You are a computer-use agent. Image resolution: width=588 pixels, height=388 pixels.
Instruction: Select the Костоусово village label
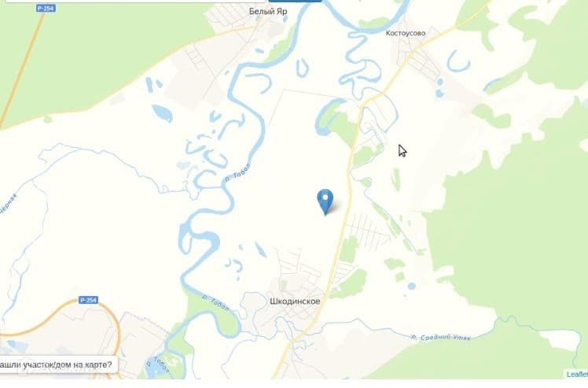tap(406, 33)
